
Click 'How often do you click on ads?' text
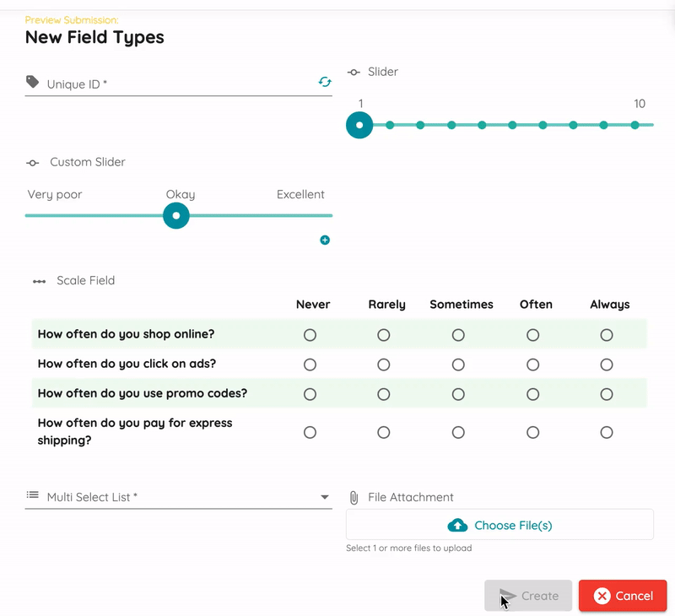(x=127, y=364)
